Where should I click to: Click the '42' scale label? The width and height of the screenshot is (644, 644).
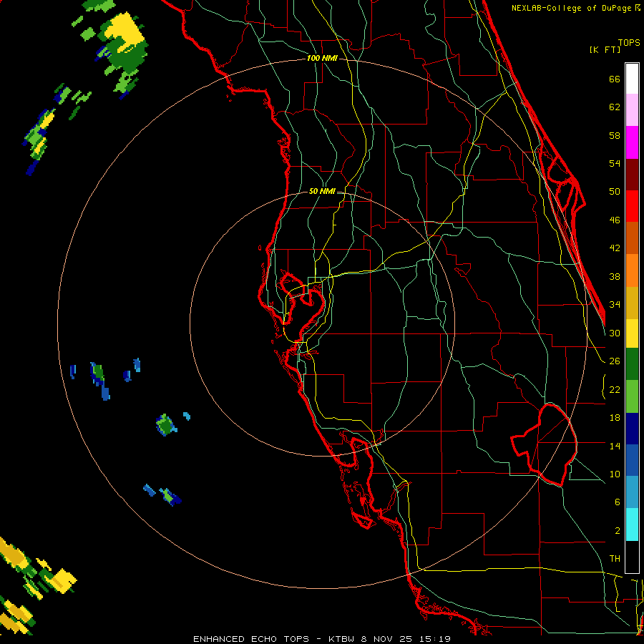[615, 248]
